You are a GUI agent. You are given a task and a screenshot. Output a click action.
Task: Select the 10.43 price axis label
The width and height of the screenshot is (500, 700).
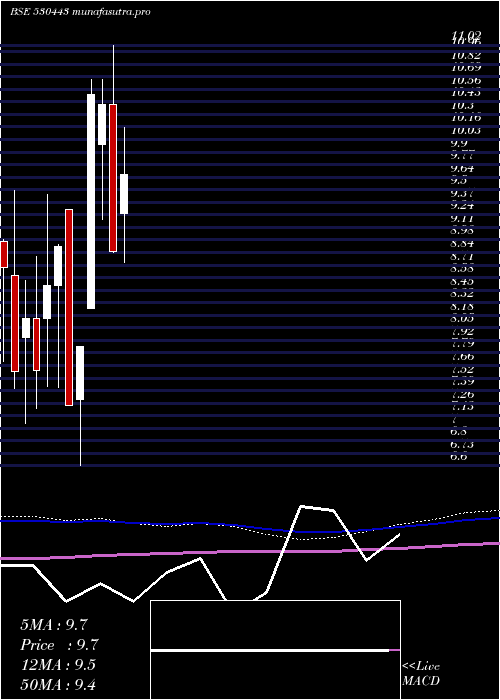pos(466,93)
